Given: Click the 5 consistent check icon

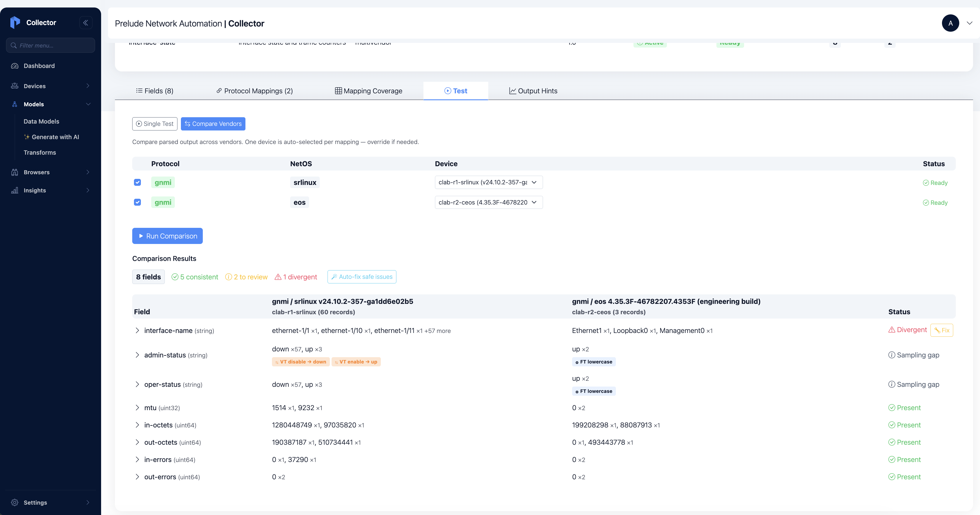Looking at the screenshot, I should point(175,277).
